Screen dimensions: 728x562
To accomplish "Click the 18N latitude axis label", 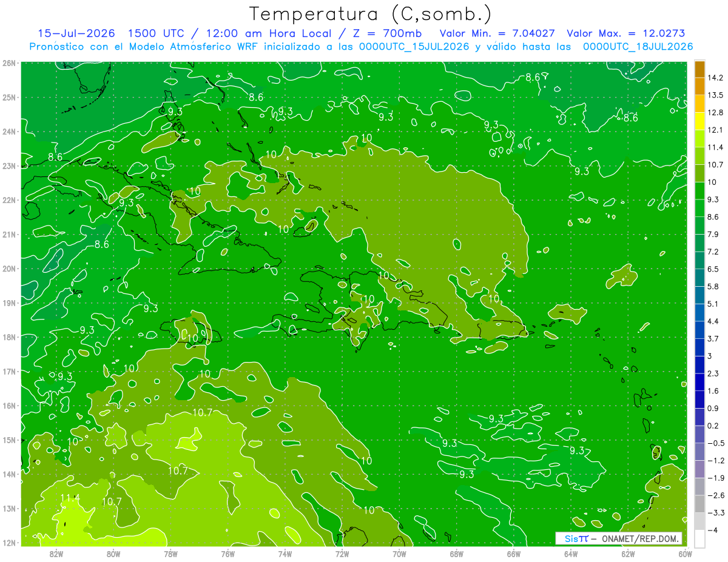I will coord(8,337).
